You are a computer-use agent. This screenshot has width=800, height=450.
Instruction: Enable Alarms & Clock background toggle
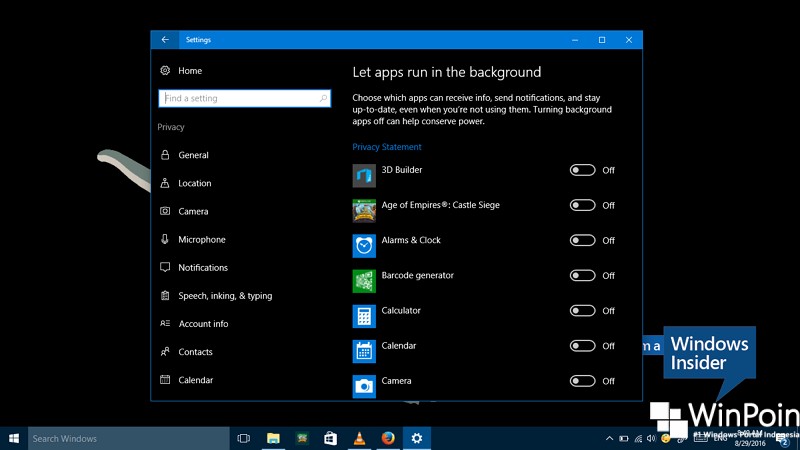tap(582, 240)
